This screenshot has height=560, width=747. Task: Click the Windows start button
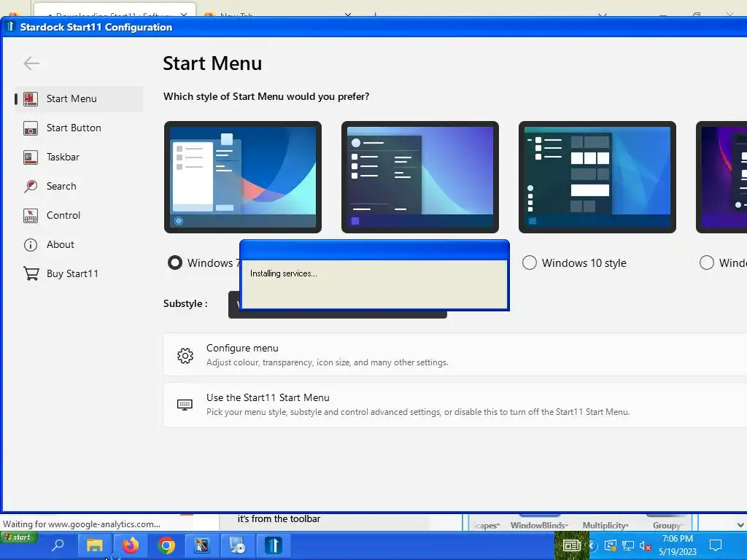pos(19,537)
